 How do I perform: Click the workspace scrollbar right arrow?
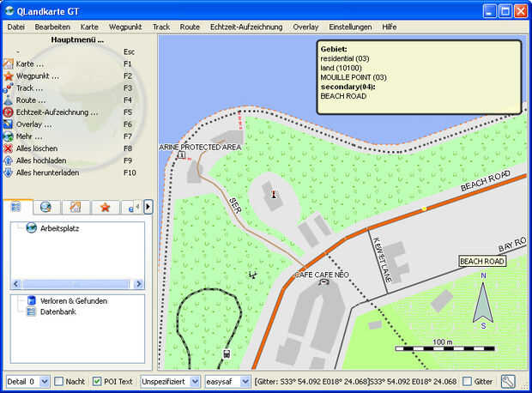138,284
